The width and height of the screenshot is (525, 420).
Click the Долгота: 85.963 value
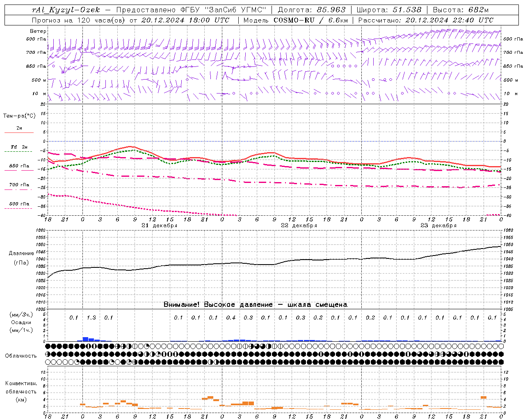[312, 10]
